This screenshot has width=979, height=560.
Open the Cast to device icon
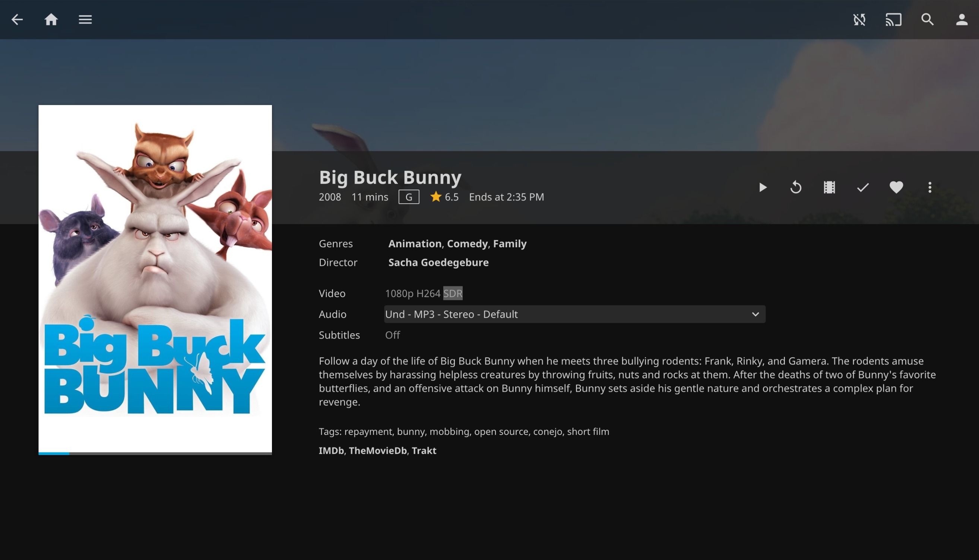[x=893, y=20]
